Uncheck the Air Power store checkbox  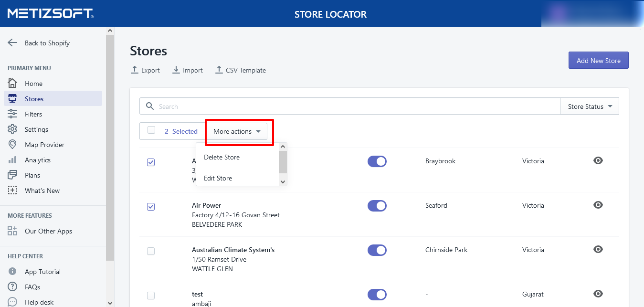[151, 207]
